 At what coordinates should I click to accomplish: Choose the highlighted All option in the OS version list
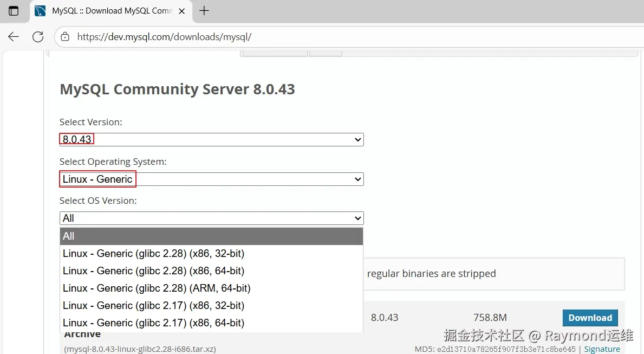tap(212, 236)
